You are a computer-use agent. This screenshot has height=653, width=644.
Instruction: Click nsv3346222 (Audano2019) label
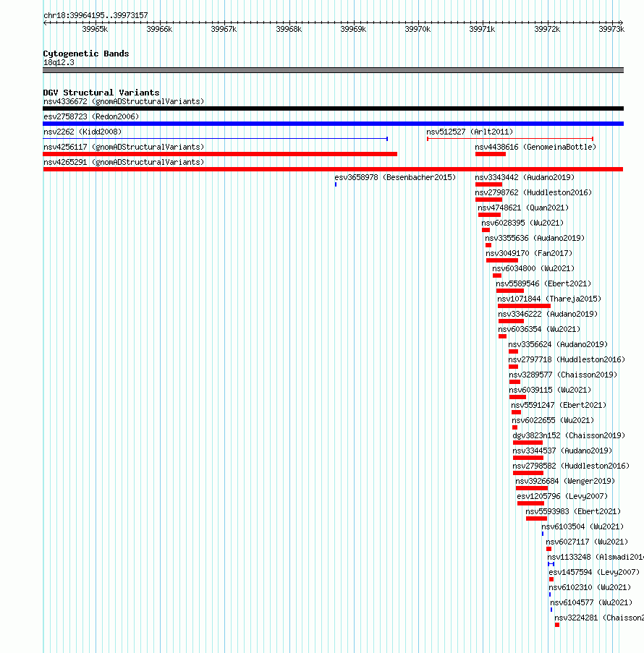(x=548, y=314)
